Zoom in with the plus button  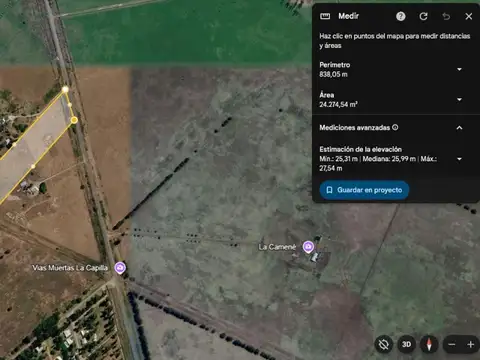(x=471, y=344)
